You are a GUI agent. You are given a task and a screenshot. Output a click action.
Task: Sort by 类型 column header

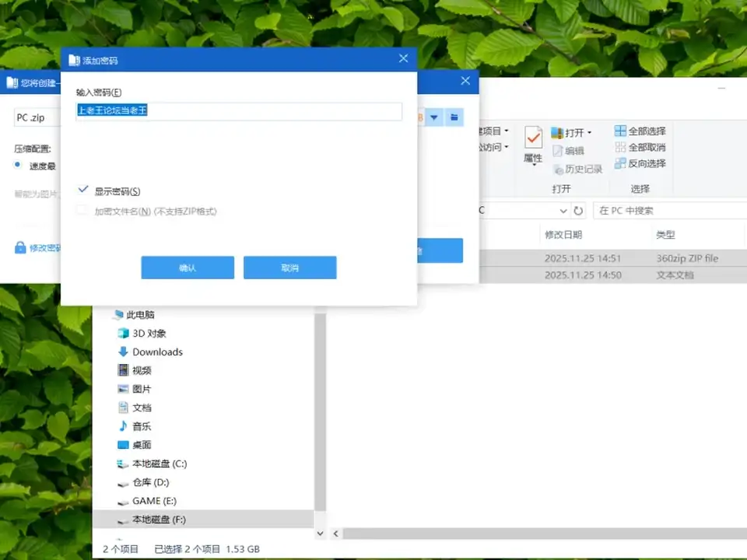[x=665, y=235]
